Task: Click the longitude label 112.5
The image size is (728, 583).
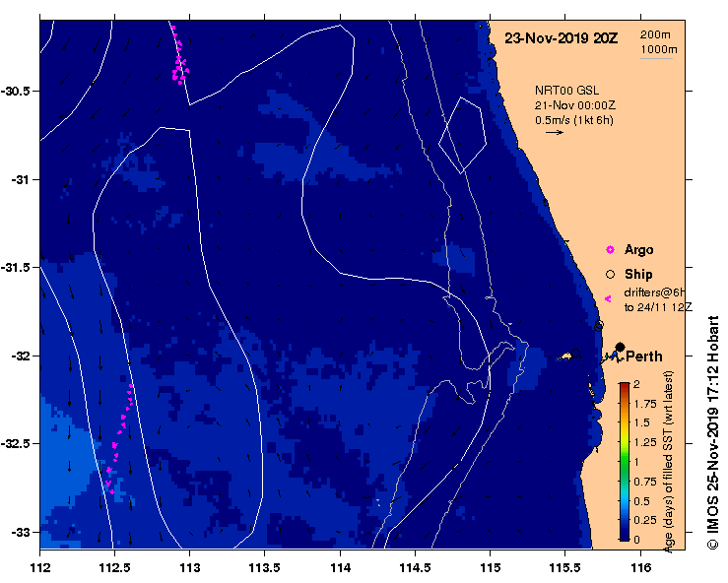Action: click(114, 567)
